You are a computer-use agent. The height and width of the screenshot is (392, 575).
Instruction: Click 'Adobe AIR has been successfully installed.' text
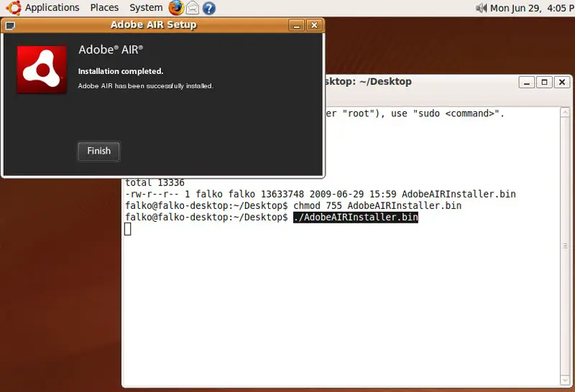click(x=146, y=85)
